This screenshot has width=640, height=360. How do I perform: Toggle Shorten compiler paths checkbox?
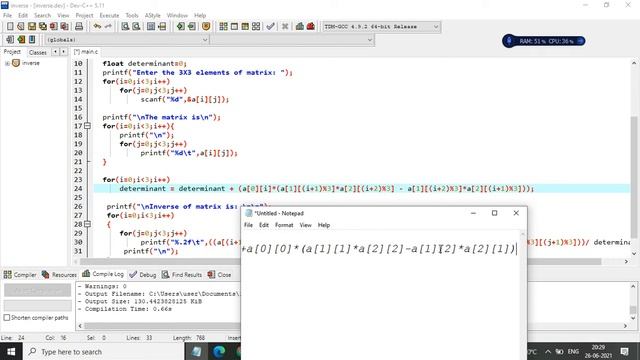[7, 317]
